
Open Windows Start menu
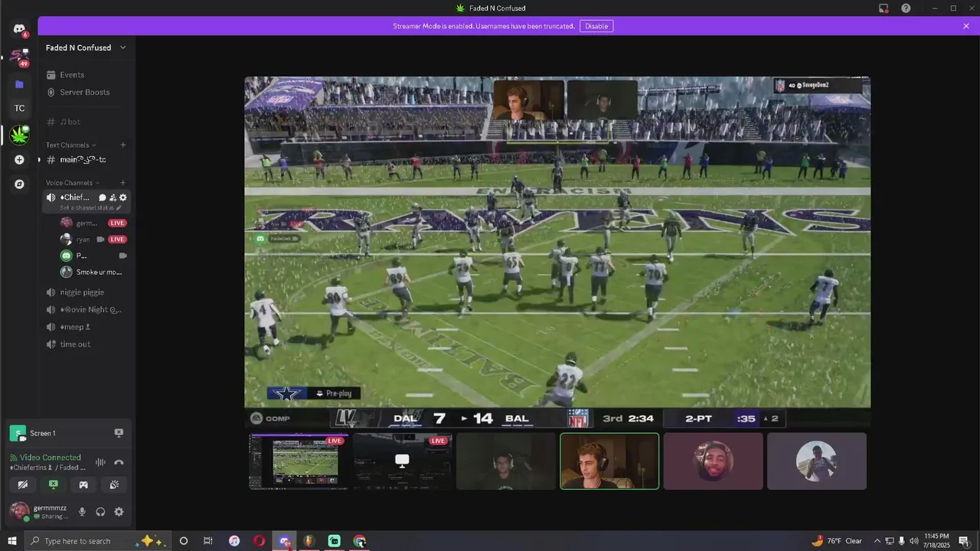pyautogui.click(x=11, y=541)
